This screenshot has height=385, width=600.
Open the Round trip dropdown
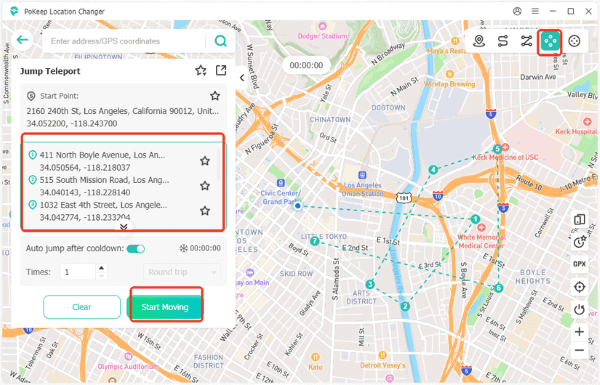tap(182, 272)
